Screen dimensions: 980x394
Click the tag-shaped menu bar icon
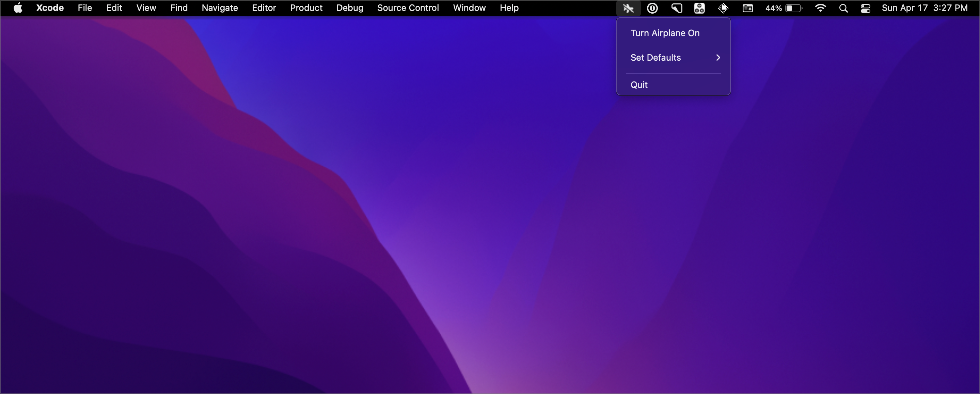click(x=676, y=8)
